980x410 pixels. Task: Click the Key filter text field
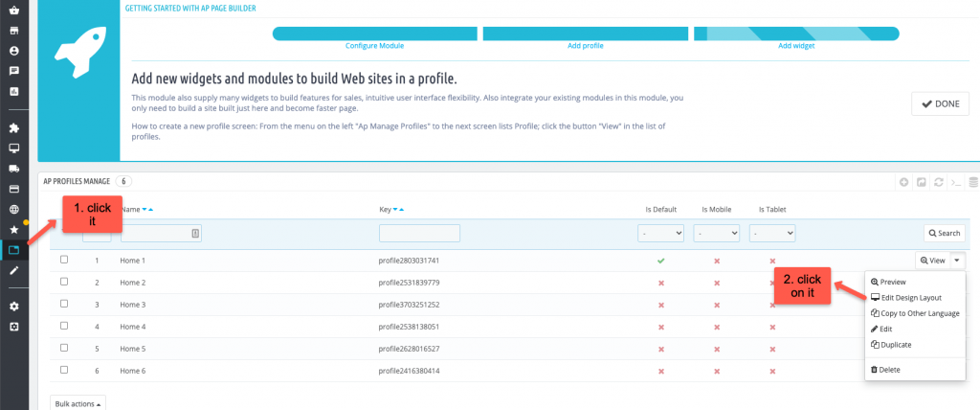point(419,233)
